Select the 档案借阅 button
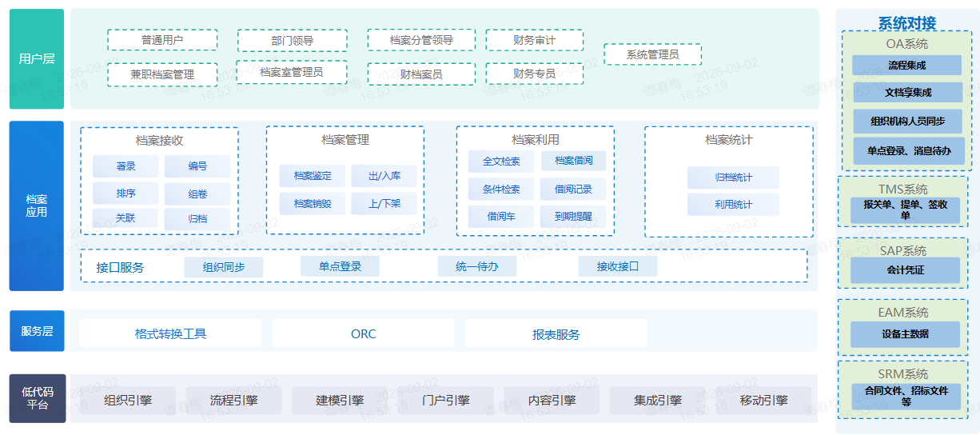 coord(573,161)
